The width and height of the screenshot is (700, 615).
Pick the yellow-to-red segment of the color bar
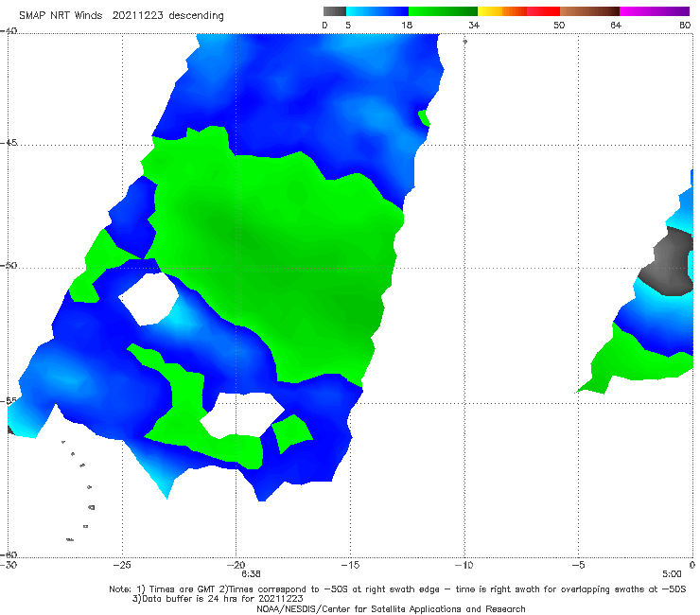click(518, 11)
